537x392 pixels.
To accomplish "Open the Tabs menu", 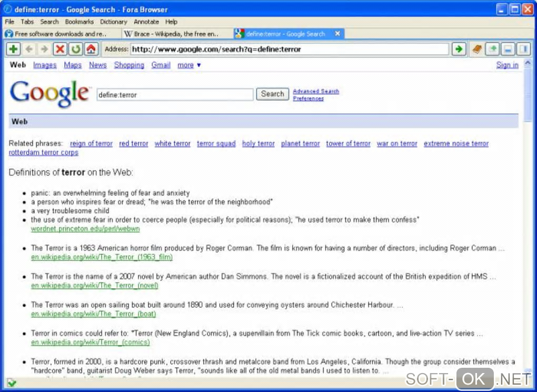I will (27, 22).
